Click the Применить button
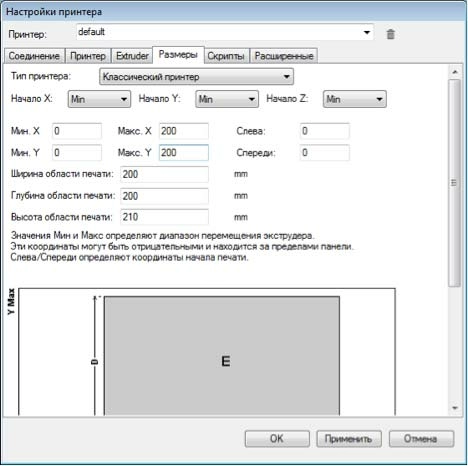The image size is (468, 466). click(x=348, y=438)
